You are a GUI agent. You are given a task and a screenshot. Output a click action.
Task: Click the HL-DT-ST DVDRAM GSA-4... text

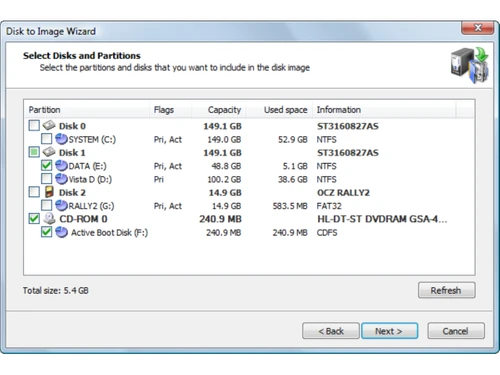click(x=382, y=219)
